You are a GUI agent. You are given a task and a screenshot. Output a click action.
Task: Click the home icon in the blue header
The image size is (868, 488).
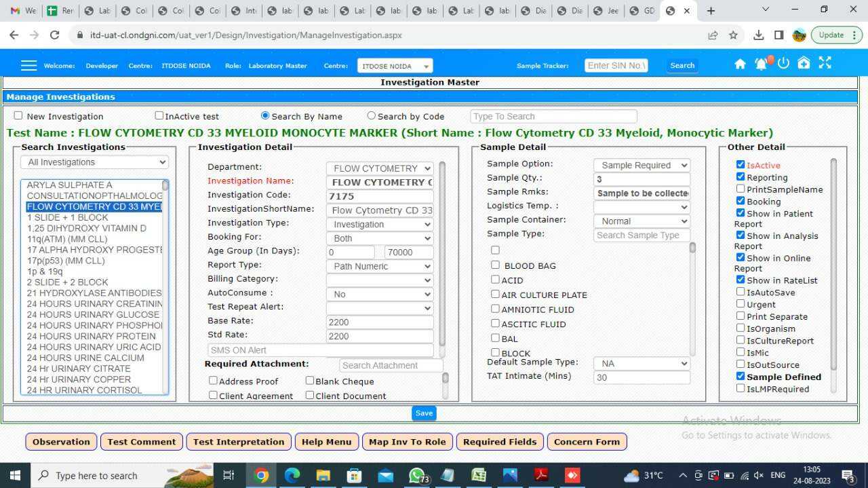(x=740, y=63)
